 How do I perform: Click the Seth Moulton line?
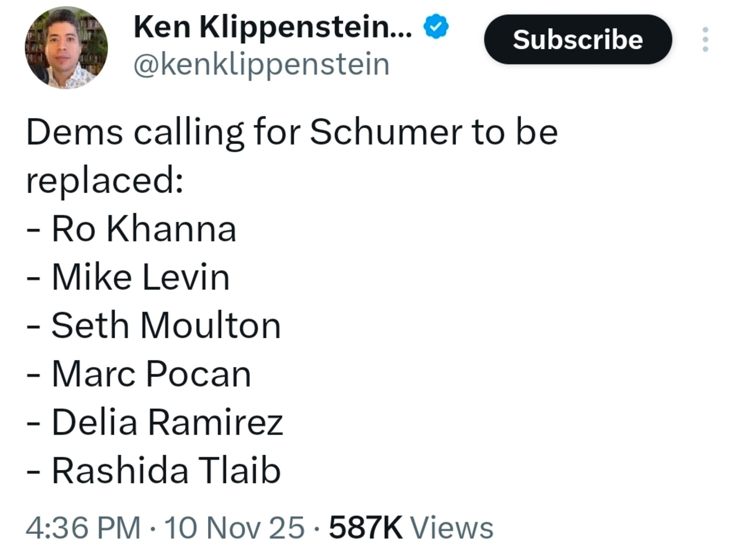tap(166, 326)
